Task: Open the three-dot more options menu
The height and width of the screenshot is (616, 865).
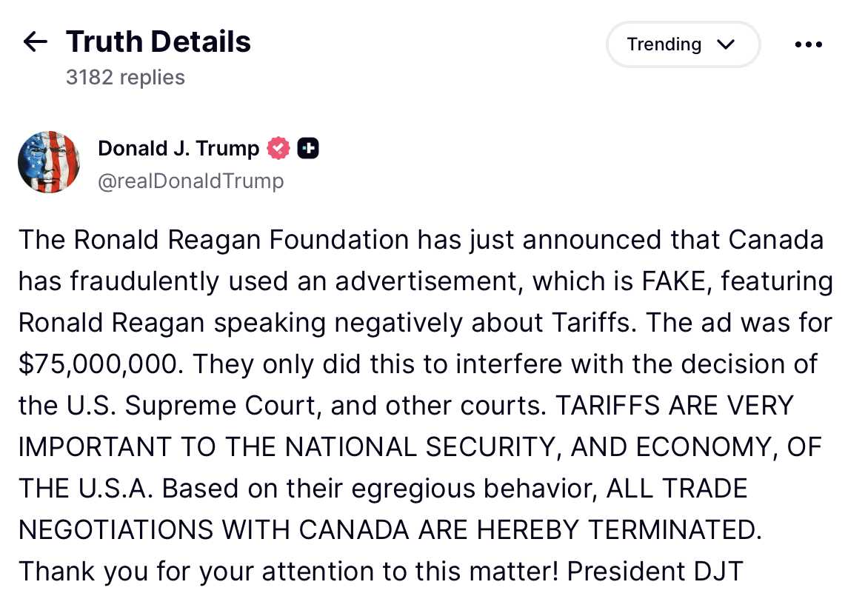Action: pyautogui.click(x=808, y=44)
